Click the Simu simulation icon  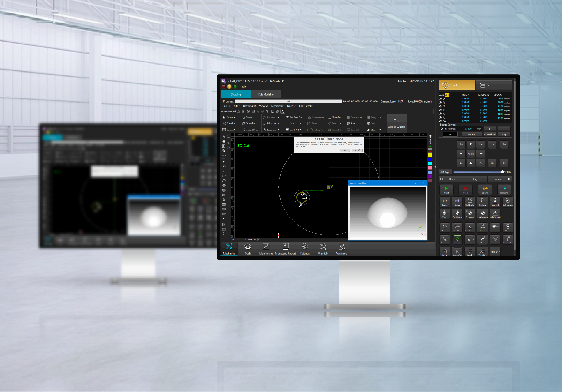[x=457, y=202]
